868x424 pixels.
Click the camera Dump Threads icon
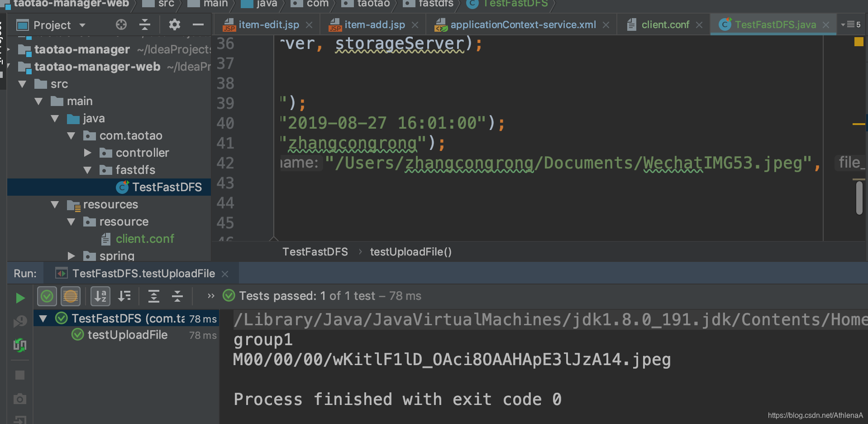click(20, 399)
